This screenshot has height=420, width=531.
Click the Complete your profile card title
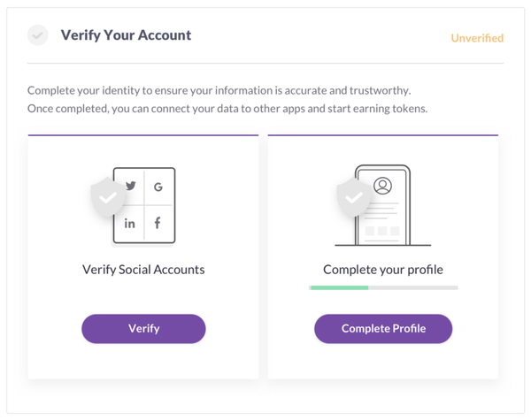coord(383,269)
